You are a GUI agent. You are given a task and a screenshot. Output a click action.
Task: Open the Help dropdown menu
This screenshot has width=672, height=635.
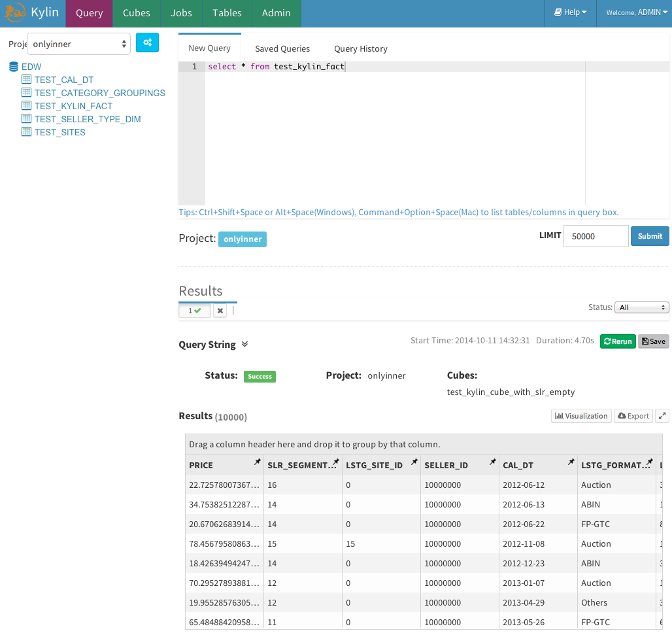571,12
